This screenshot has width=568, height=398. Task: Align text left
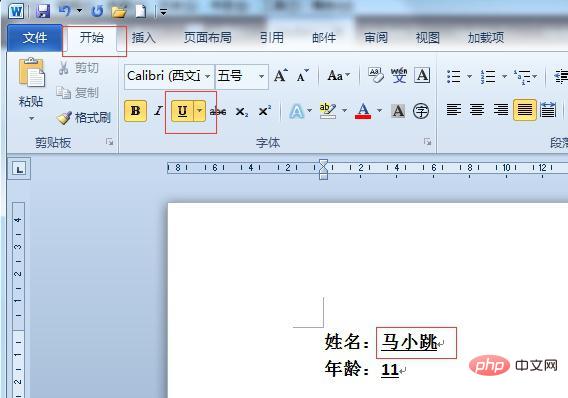(x=454, y=110)
